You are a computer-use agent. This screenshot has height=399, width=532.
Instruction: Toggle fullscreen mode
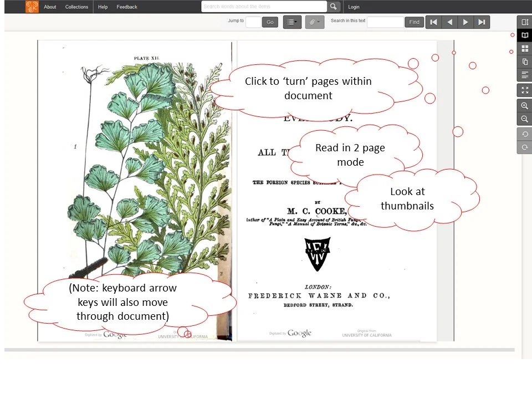[525, 90]
